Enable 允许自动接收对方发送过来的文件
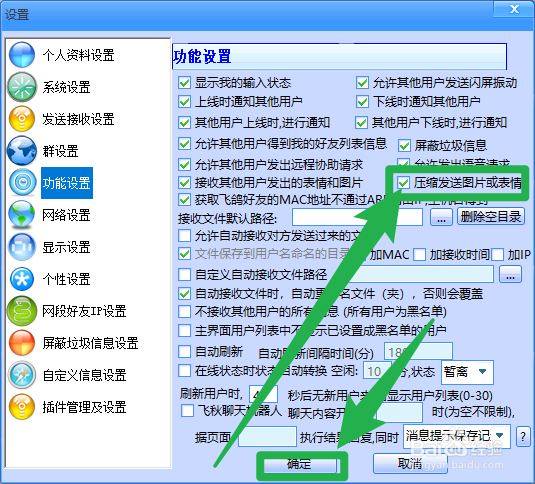The image size is (535, 484). click(184, 235)
